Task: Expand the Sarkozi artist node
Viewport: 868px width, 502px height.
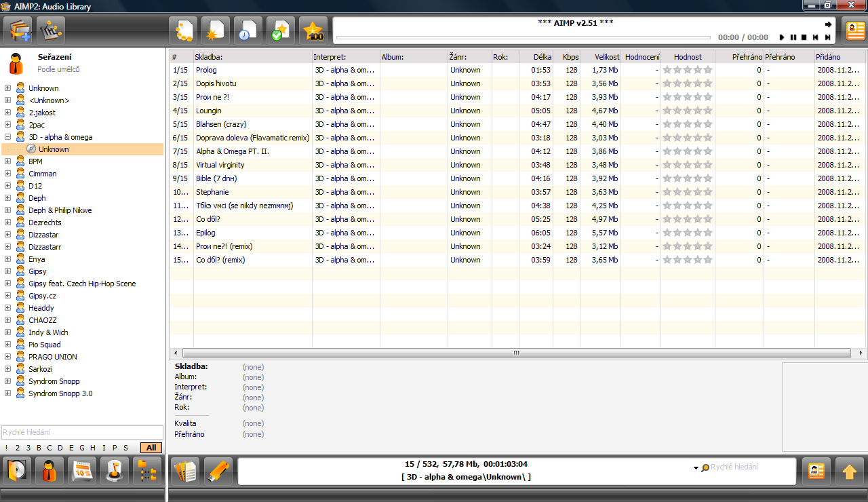Action: (8, 369)
